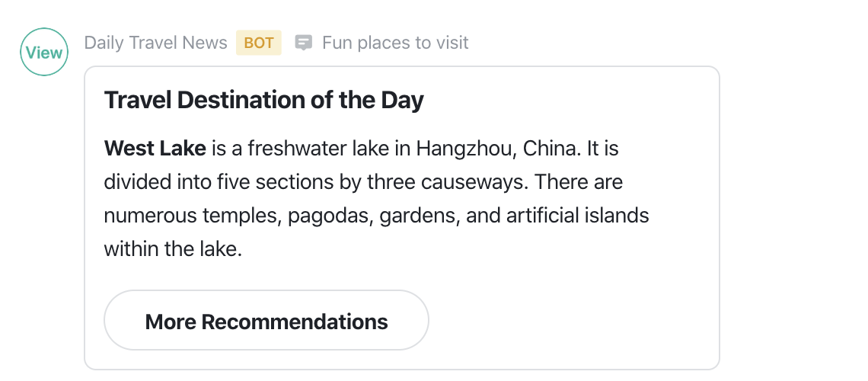This screenshot has width=868, height=381.
Task: Click empty card area right of More Recommendations
Action: pos(573,320)
